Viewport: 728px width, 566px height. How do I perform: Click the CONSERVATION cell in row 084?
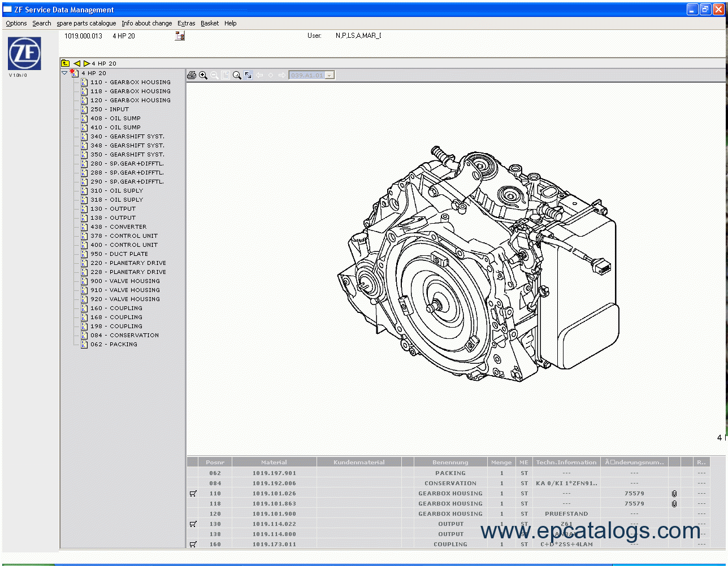coord(450,484)
